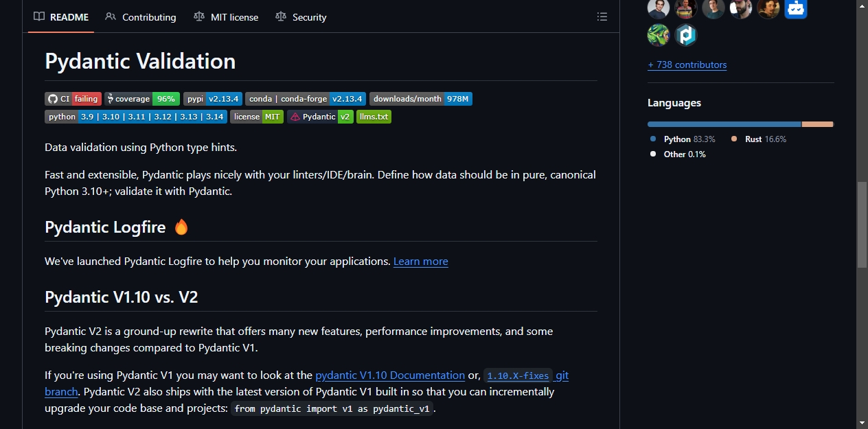Open the blue bot contributor avatar

pos(796,8)
